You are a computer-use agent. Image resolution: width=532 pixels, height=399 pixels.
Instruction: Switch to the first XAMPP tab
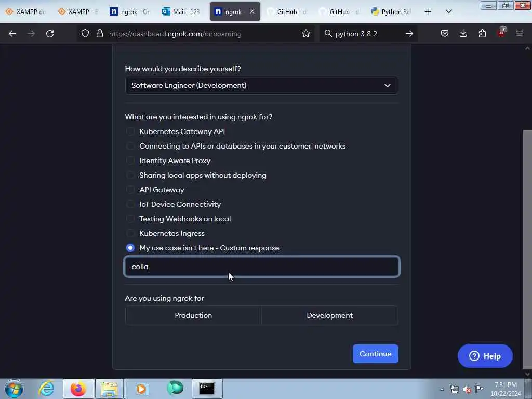pos(25,12)
